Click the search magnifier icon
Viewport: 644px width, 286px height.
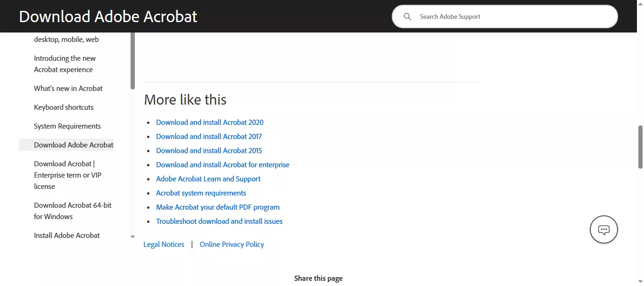(407, 16)
